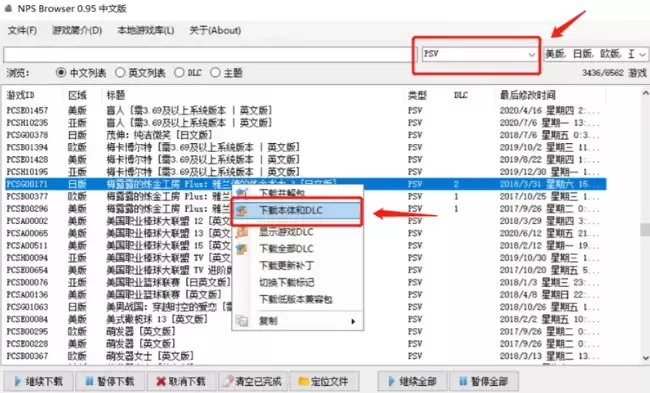Image resolution: width=650 pixels, height=393 pixels.
Task: Select the 英文列表 radio button
Action: coord(140,73)
